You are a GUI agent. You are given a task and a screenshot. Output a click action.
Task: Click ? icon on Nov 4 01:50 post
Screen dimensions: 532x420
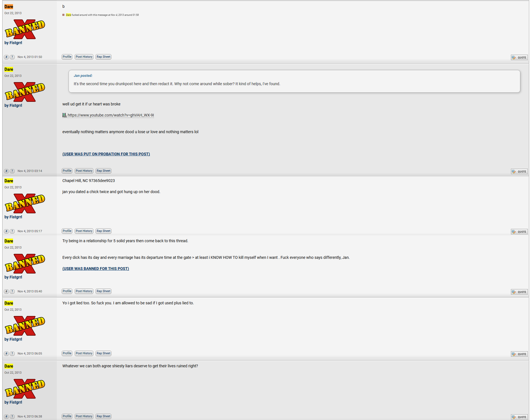pos(12,57)
